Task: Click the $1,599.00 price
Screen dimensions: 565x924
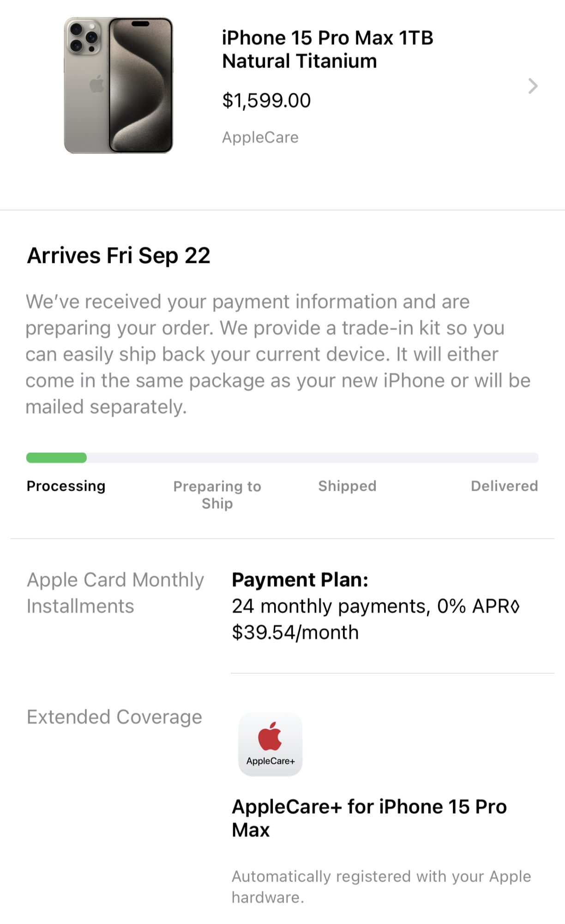Action: click(266, 101)
